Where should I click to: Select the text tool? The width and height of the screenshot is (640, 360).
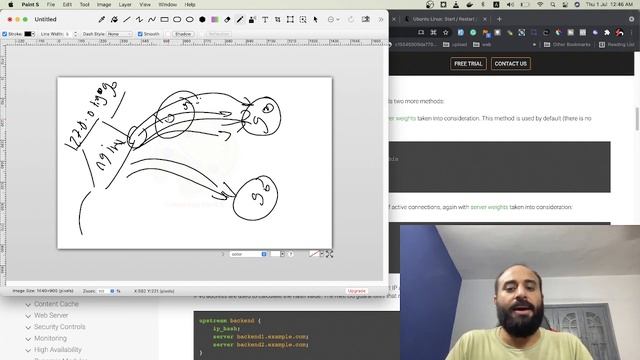[x=265, y=19]
